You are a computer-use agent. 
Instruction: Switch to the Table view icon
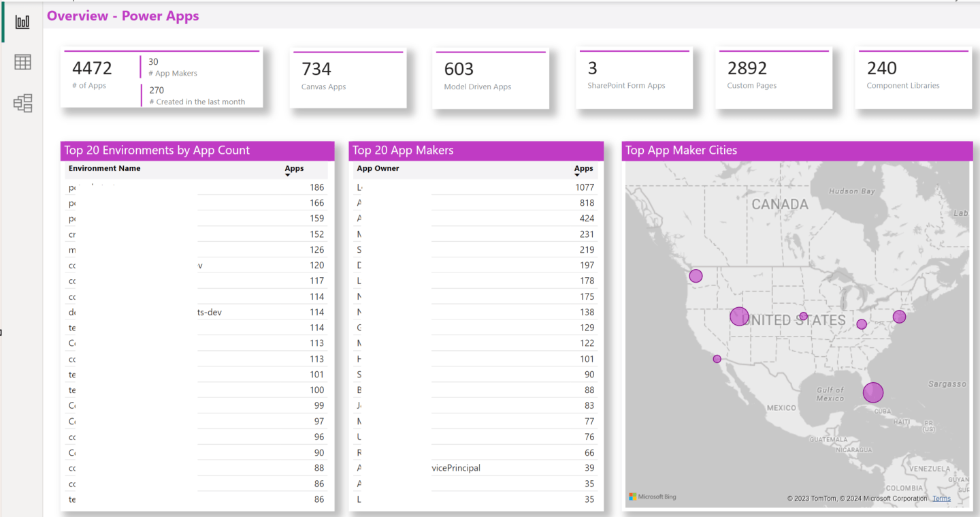22,62
